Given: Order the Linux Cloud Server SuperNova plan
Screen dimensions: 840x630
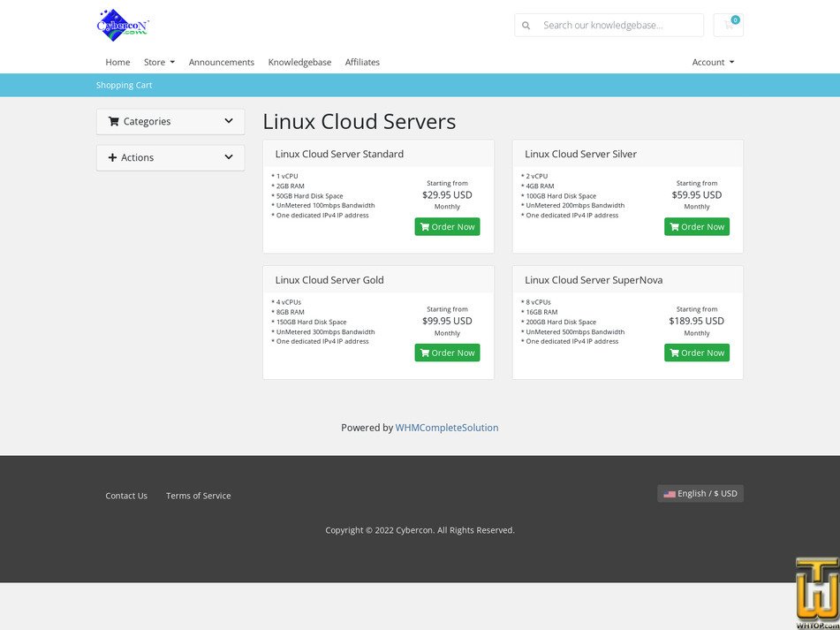Looking at the screenshot, I should tap(697, 353).
